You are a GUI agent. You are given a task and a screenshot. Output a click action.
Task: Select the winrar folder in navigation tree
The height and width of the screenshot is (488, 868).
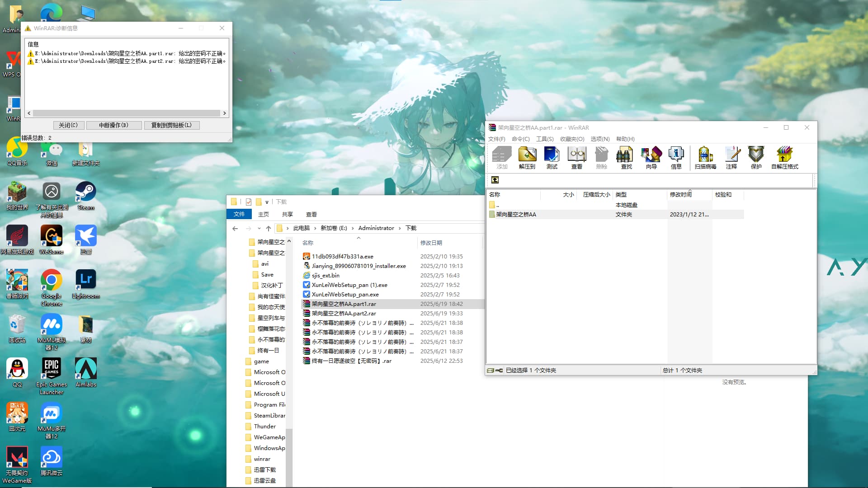(x=258, y=459)
